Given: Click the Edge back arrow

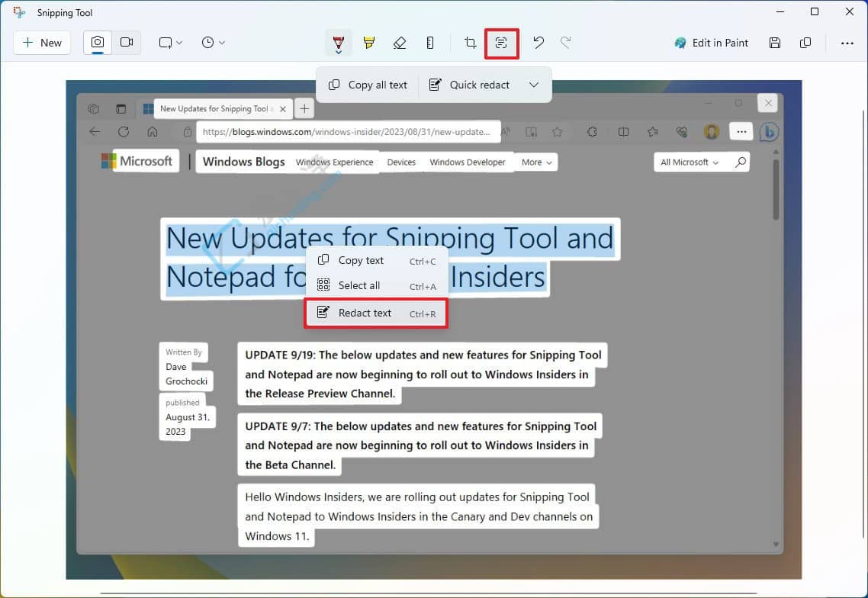Looking at the screenshot, I should coord(95,132).
